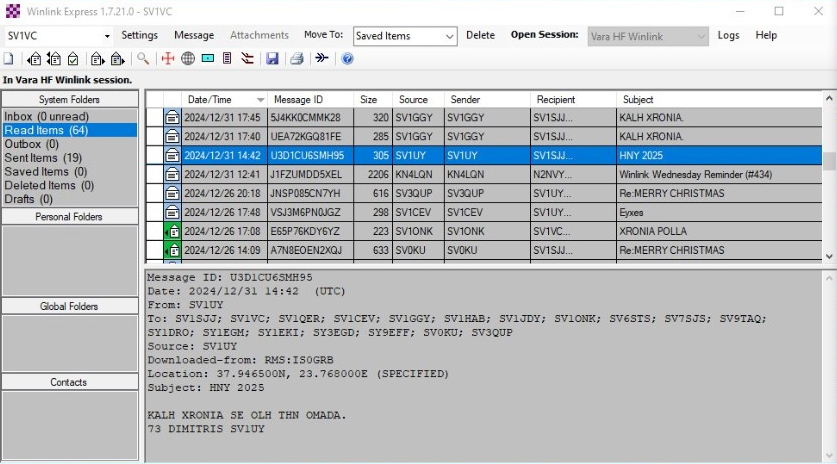This screenshot has height=464, width=837.
Task: Click envelope icon of JNSP085CN7YH row
Action: [x=172, y=193]
